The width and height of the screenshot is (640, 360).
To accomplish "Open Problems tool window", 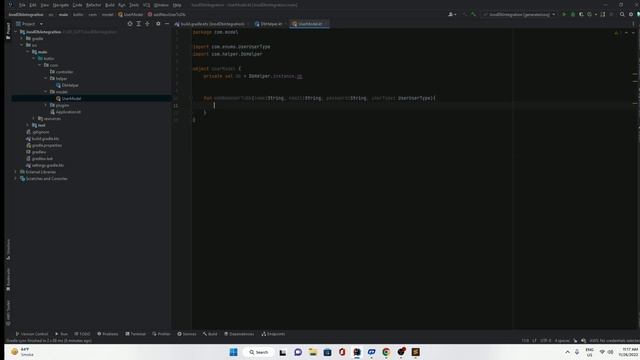I will tap(107, 334).
